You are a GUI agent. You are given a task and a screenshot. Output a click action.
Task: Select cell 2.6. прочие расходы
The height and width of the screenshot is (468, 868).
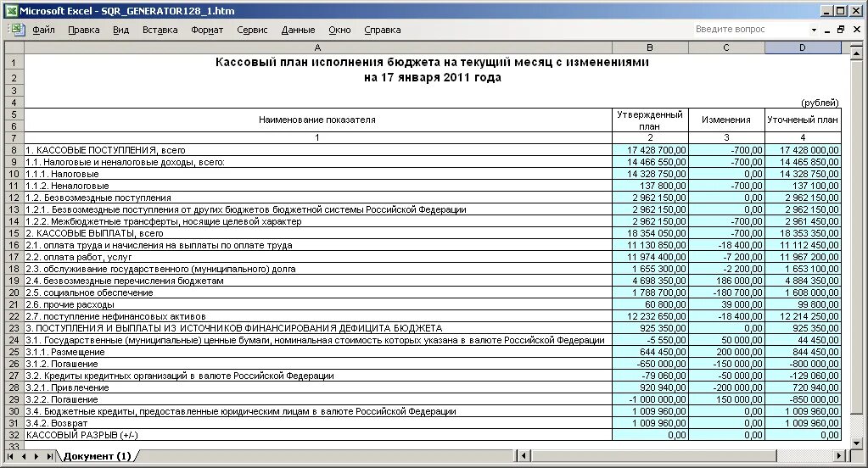(x=317, y=304)
